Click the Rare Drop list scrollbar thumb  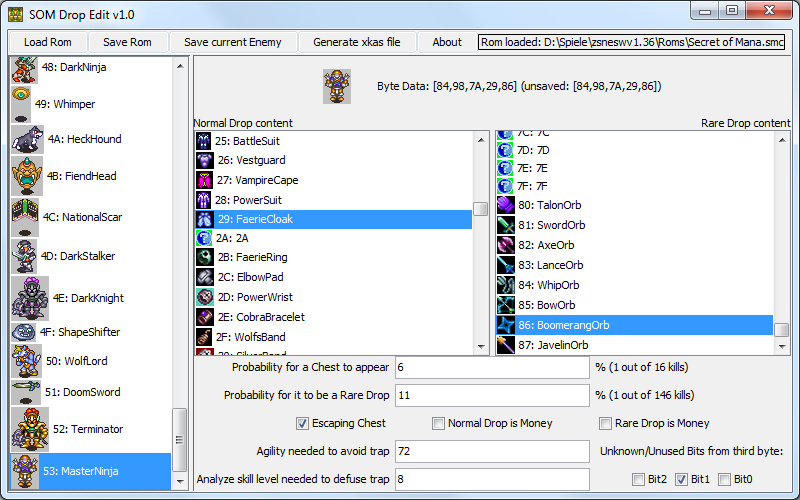point(782,330)
